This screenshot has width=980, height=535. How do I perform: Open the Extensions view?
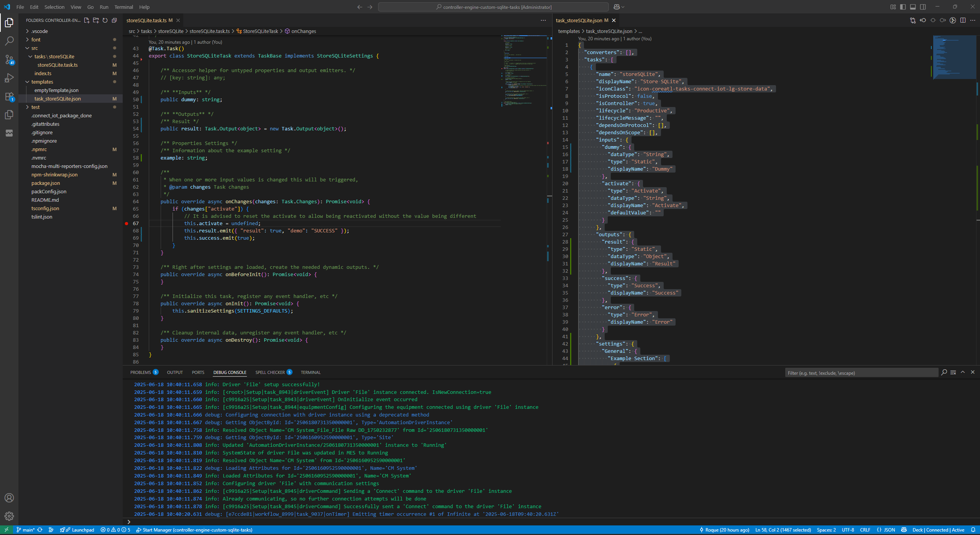[x=9, y=97]
